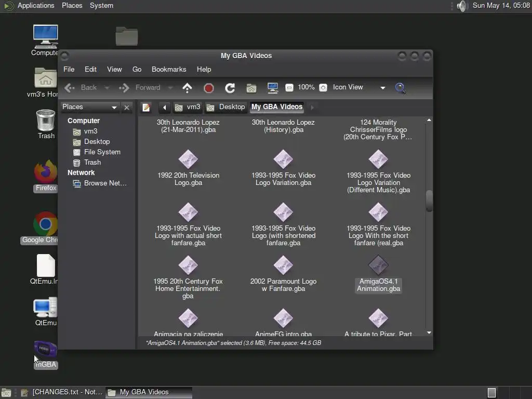Click scrollbar up arrow in file list
Image resolution: width=532 pixels, height=399 pixels.
pyautogui.click(x=429, y=120)
